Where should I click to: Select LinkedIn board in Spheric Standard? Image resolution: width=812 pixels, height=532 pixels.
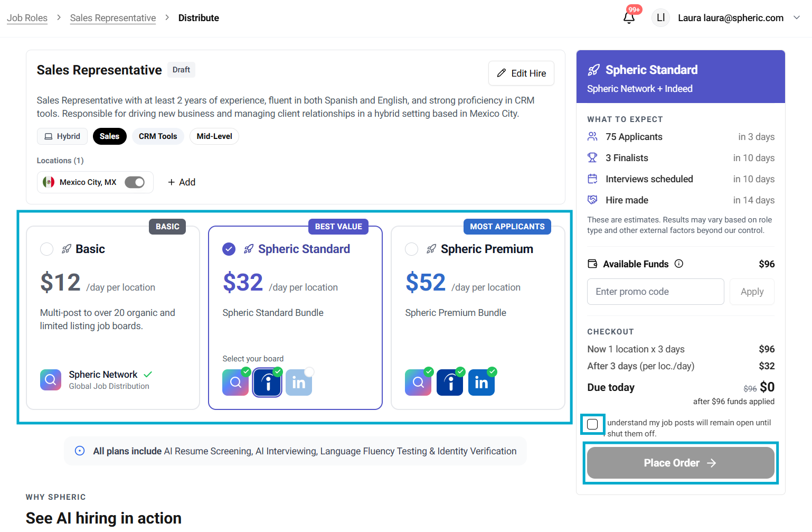(x=299, y=382)
